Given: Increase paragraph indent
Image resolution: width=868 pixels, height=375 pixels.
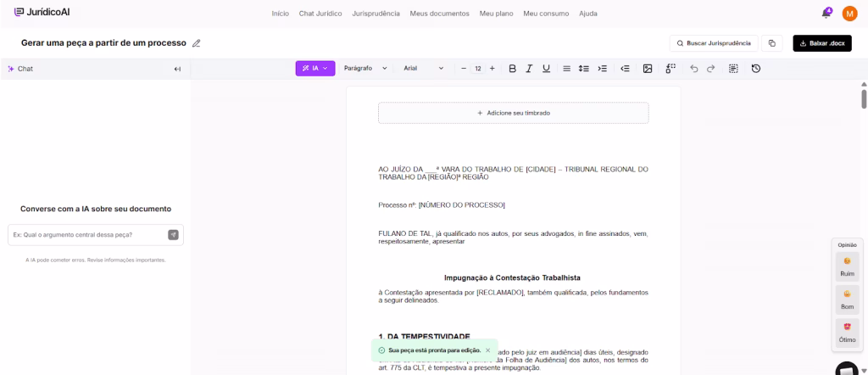Looking at the screenshot, I should tap(603, 69).
